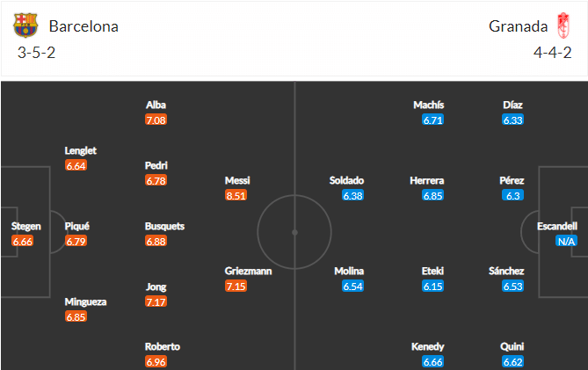This screenshot has width=588, height=370.
Task: Select Escandell's N/A rating badge
Action: 566,241
